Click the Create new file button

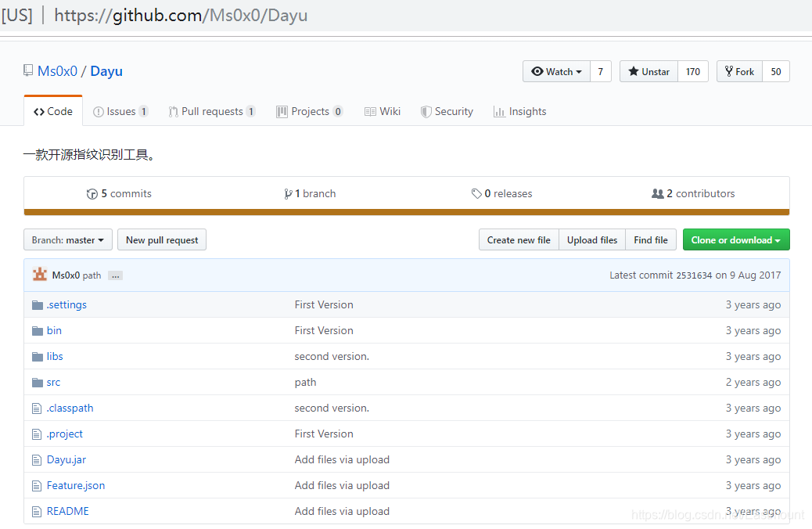pos(519,240)
